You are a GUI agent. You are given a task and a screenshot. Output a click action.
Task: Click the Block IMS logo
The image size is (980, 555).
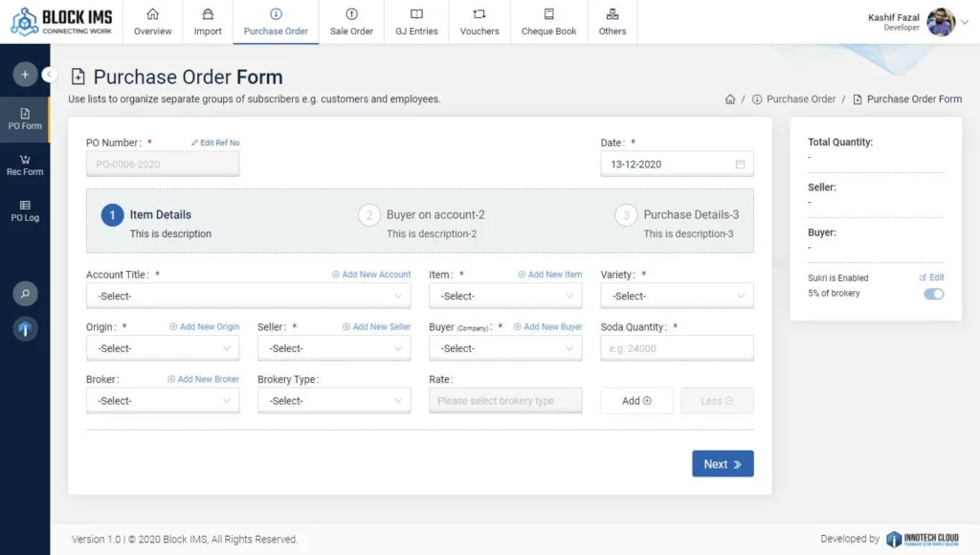pyautogui.click(x=63, y=21)
